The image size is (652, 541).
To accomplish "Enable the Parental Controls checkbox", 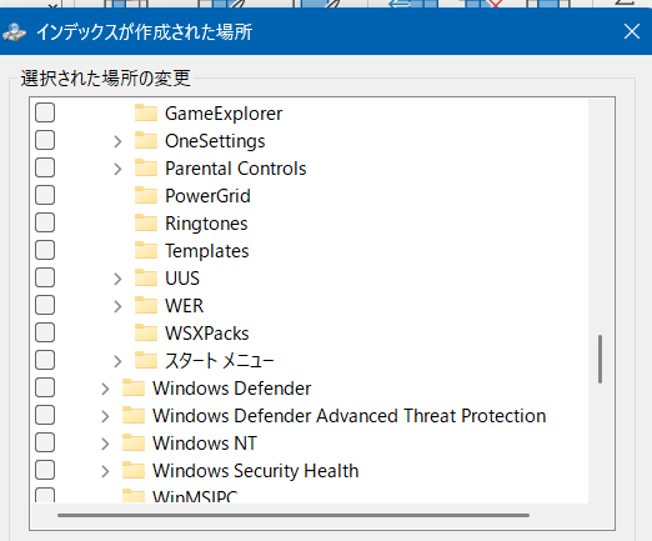I will (45, 168).
